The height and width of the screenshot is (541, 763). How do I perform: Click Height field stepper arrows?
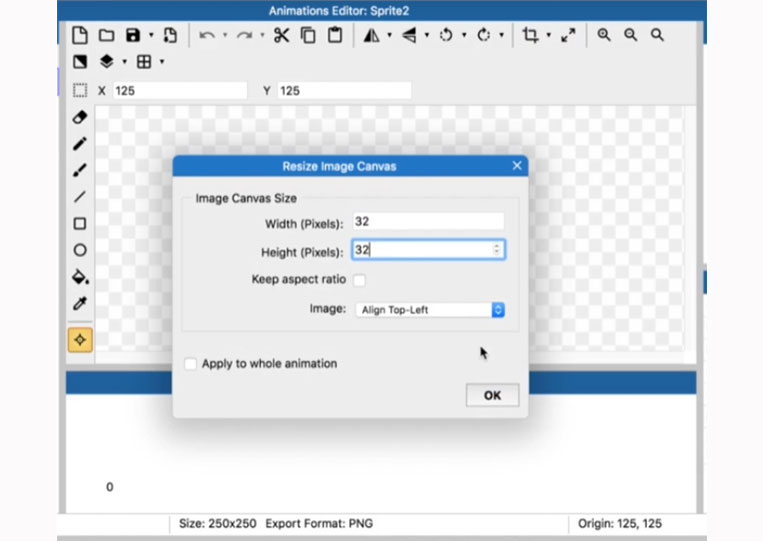pyautogui.click(x=496, y=250)
